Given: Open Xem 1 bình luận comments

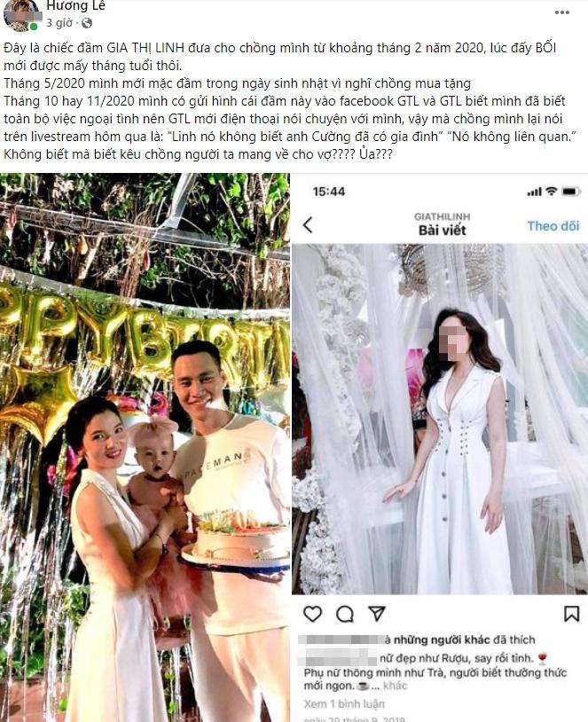Looking at the screenshot, I should click(344, 703).
